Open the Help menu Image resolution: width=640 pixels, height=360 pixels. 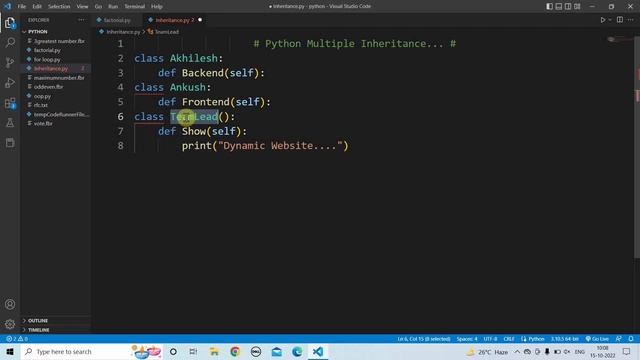pyautogui.click(x=157, y=7)
